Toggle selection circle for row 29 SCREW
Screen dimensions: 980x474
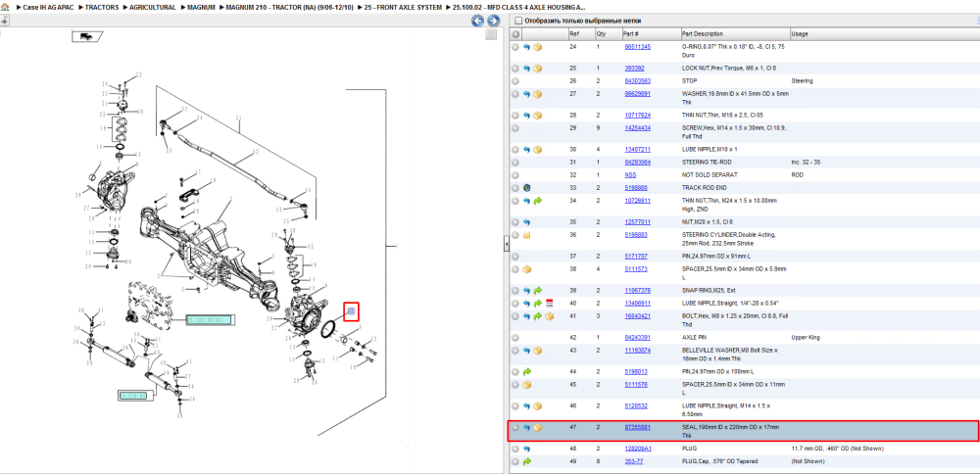point(515,128)
